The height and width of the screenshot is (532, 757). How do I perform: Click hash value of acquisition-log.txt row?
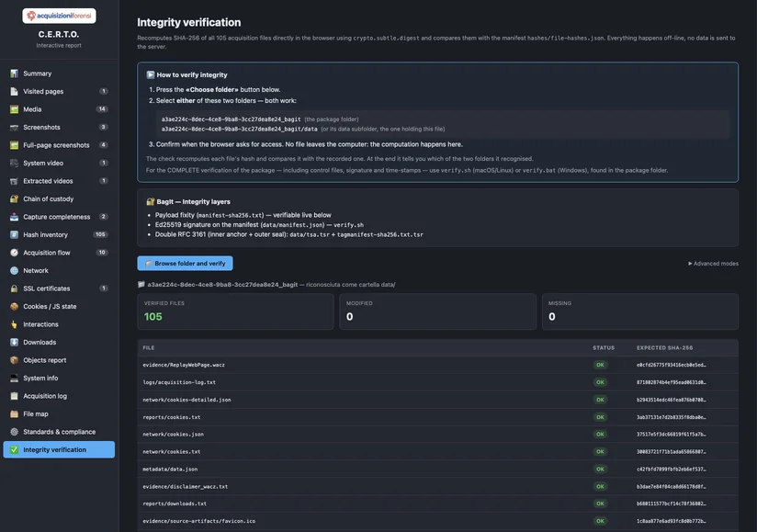point(671,382)
